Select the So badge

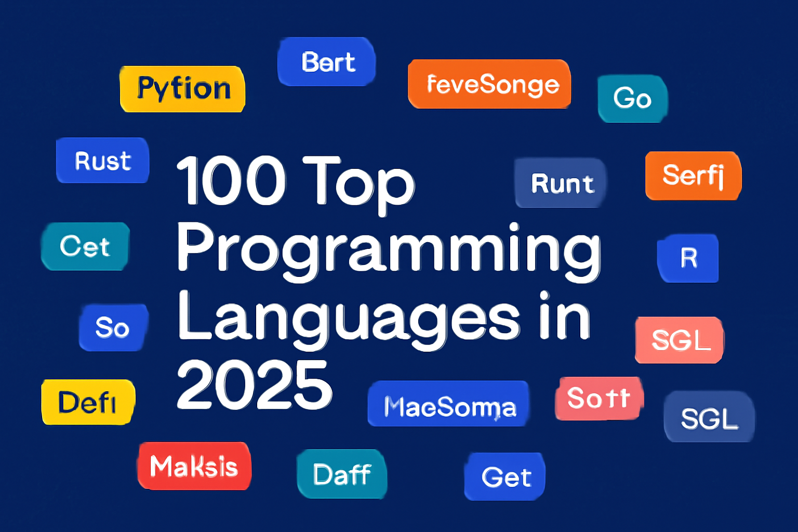113,328
